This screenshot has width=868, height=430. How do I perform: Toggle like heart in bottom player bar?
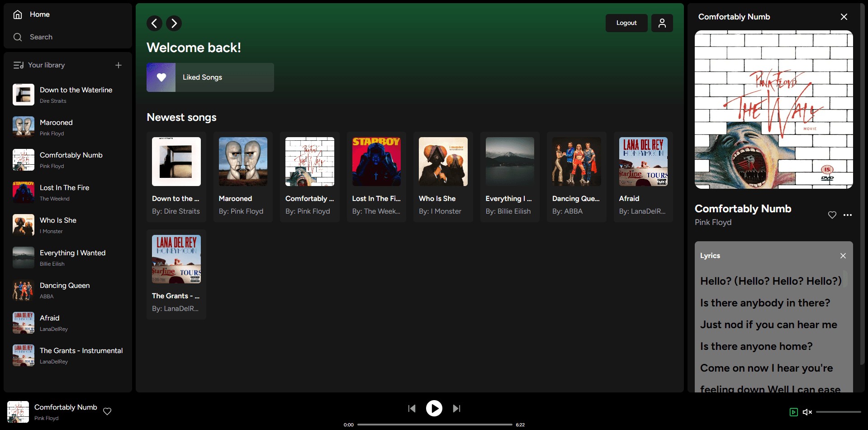[107, 411]
